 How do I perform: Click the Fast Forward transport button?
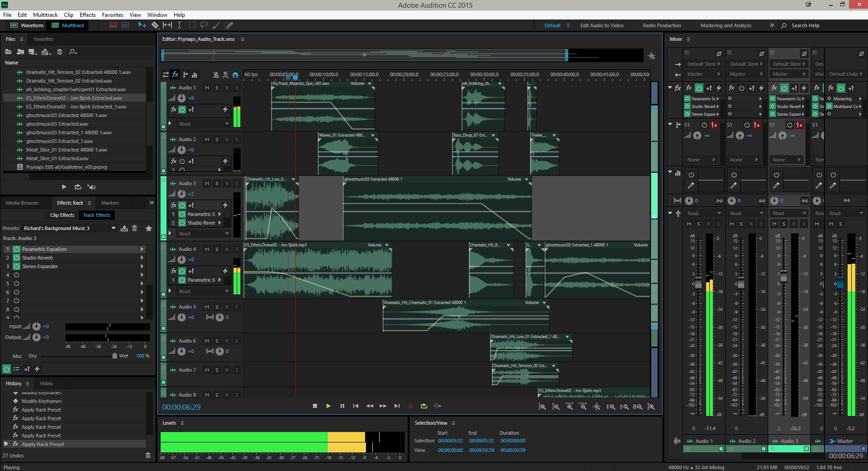pyautogui.click(x=383, y=406)
